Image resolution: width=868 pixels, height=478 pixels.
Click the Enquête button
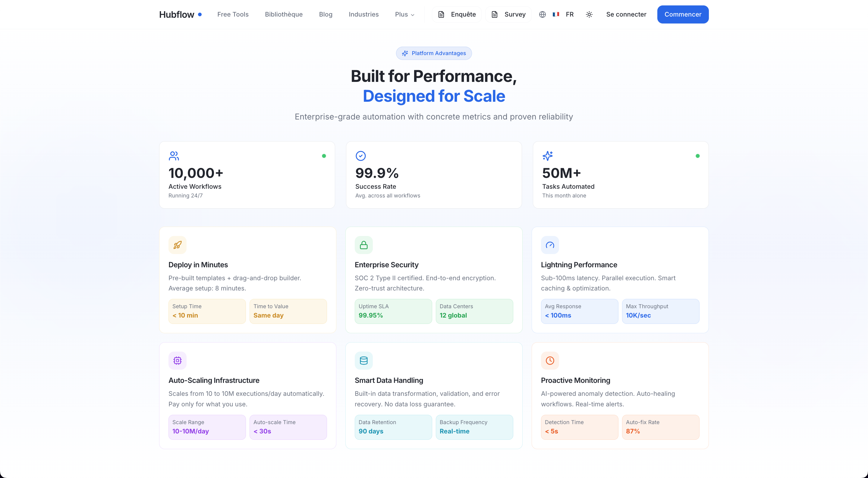pos(457,14)
